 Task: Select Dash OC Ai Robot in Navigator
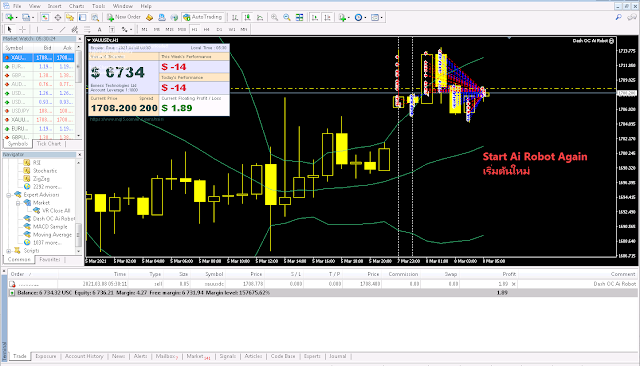tap(54, 219)
